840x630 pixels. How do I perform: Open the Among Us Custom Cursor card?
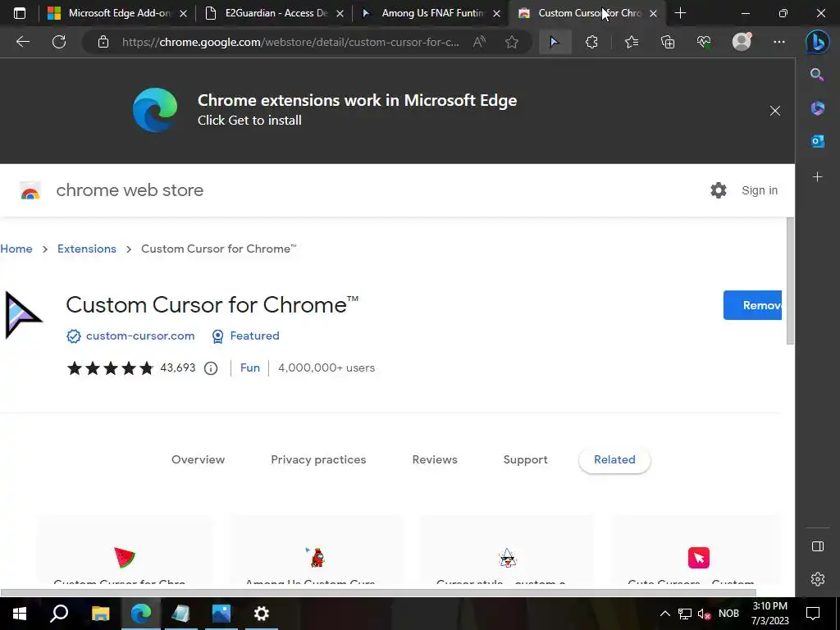(x=317, y=550)
